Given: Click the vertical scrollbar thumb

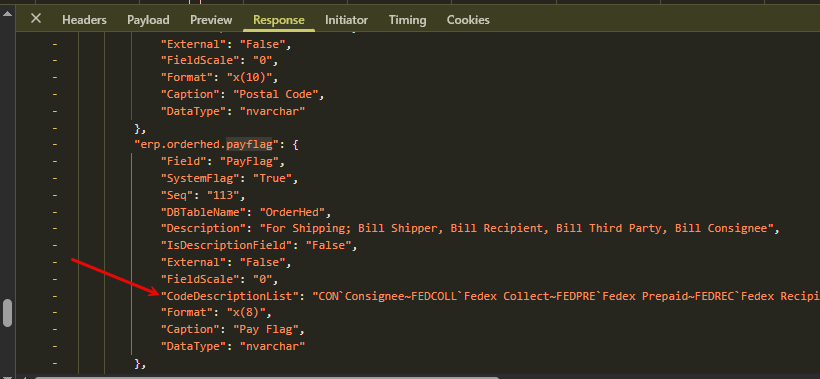Looking at the screenshot, I should 7,312.
